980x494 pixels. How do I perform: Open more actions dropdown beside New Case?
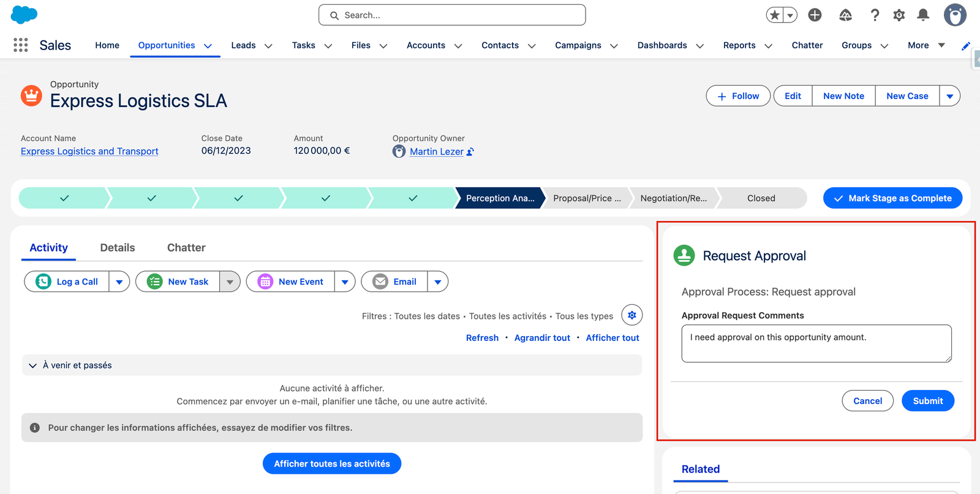coord(949,96)
